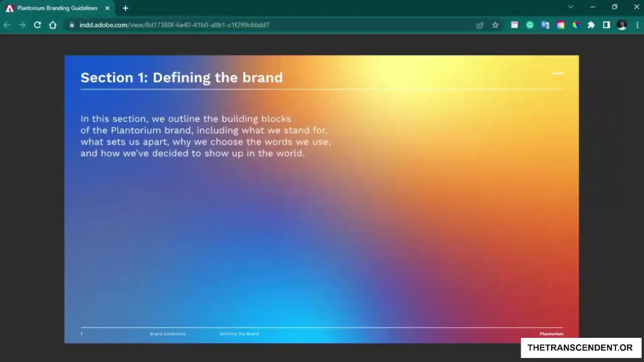Minimize the browser window
The image size is (644, 362).
593,7
